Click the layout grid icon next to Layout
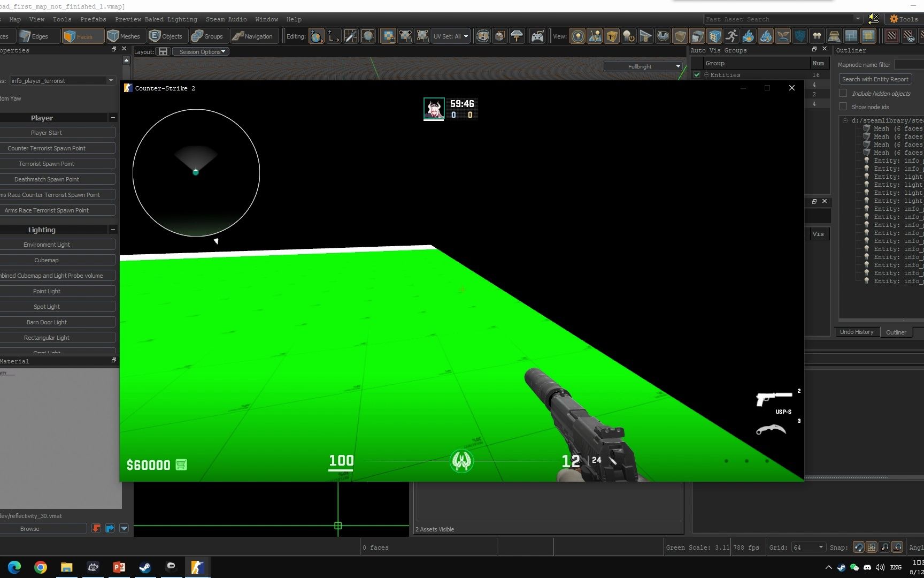Screen dimensions: 924x578 (163, 51)
